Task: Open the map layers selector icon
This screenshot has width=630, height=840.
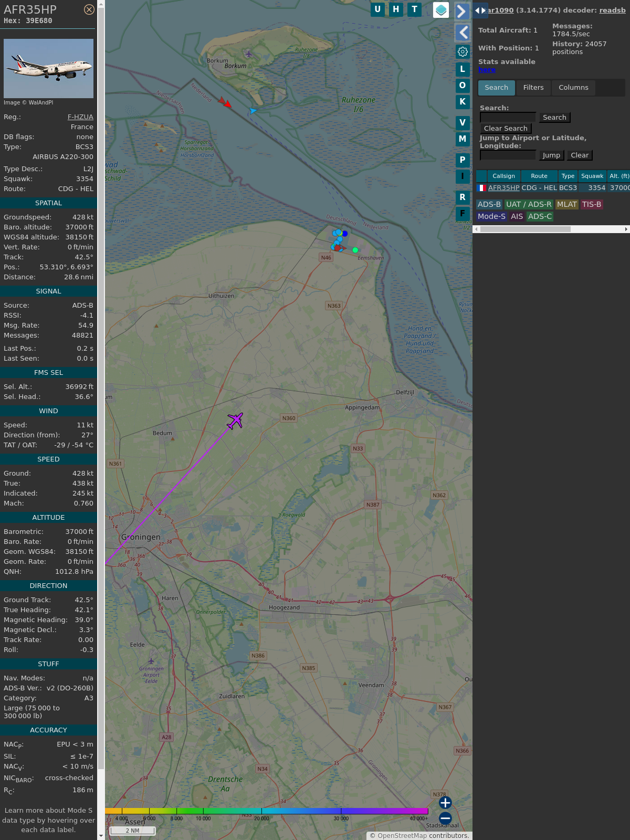Action: pos(441,9)
